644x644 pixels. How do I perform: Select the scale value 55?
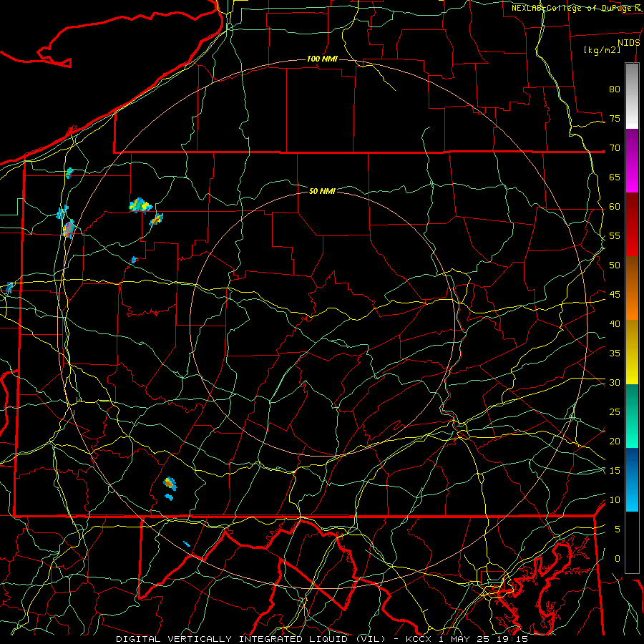point(615,236)
